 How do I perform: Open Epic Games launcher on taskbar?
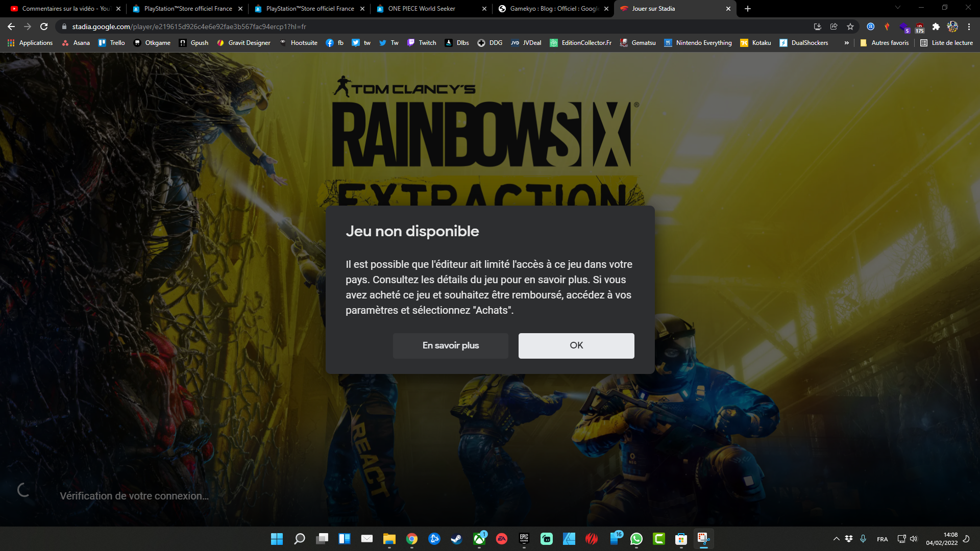point(524,539)
